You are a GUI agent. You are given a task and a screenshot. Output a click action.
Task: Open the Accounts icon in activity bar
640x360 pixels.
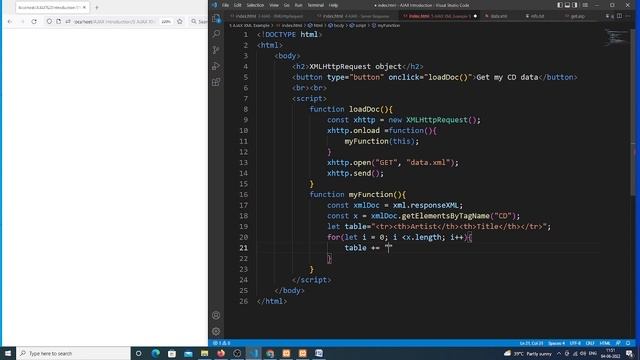click(x=216, y=315)
